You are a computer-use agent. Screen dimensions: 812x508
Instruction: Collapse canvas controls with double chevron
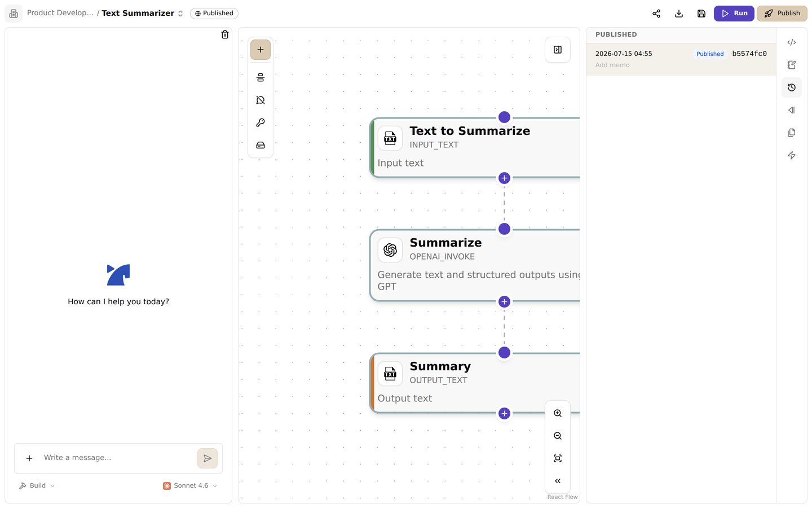[x=558, y=481]
